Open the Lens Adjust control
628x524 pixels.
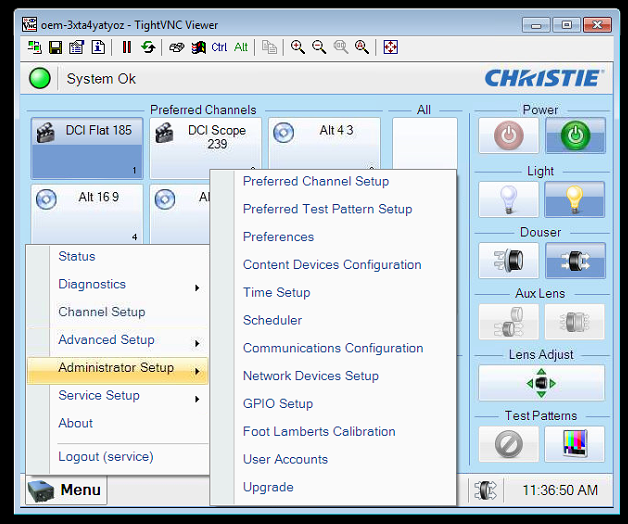tap(541, 382)
